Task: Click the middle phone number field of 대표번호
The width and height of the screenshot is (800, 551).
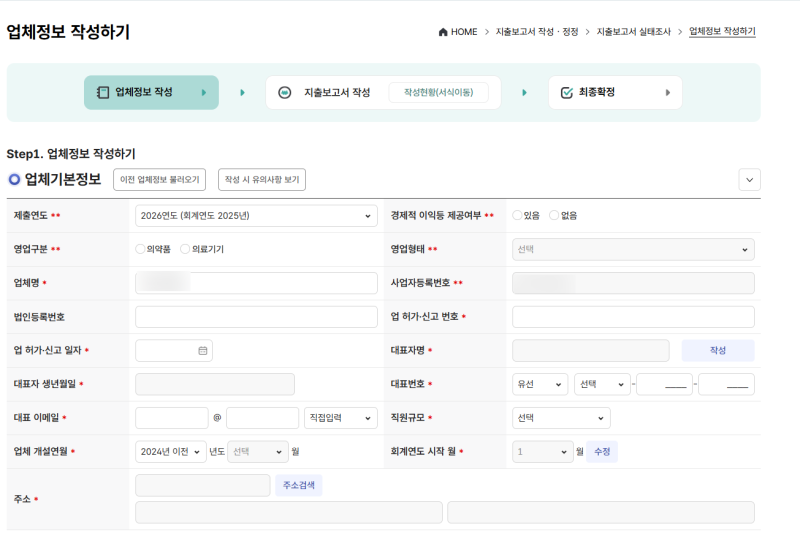Action: tap(664, 384)
